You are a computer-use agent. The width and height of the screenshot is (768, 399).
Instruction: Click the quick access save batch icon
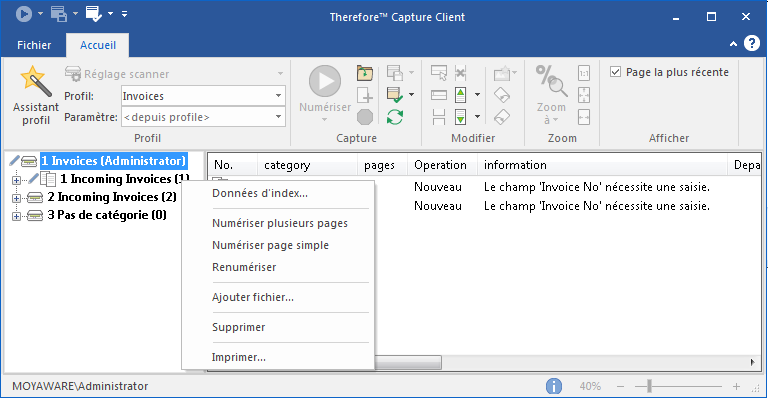[x=59, y=14]
